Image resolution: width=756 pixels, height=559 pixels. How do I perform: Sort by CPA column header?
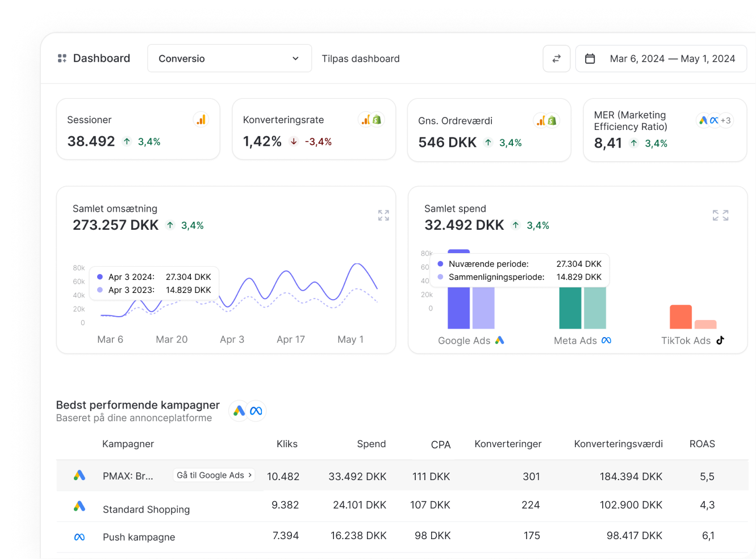441,445
